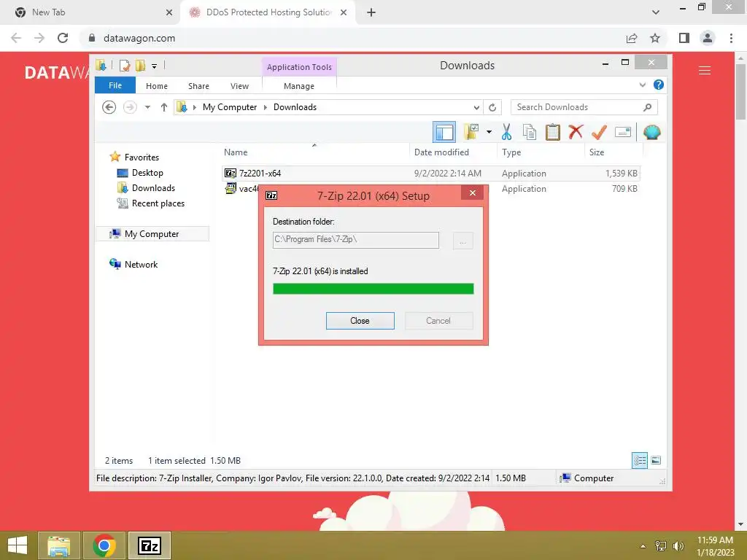Select the vac file icon in list
This screenshot has width=747, height=560.
pos(231,189)
